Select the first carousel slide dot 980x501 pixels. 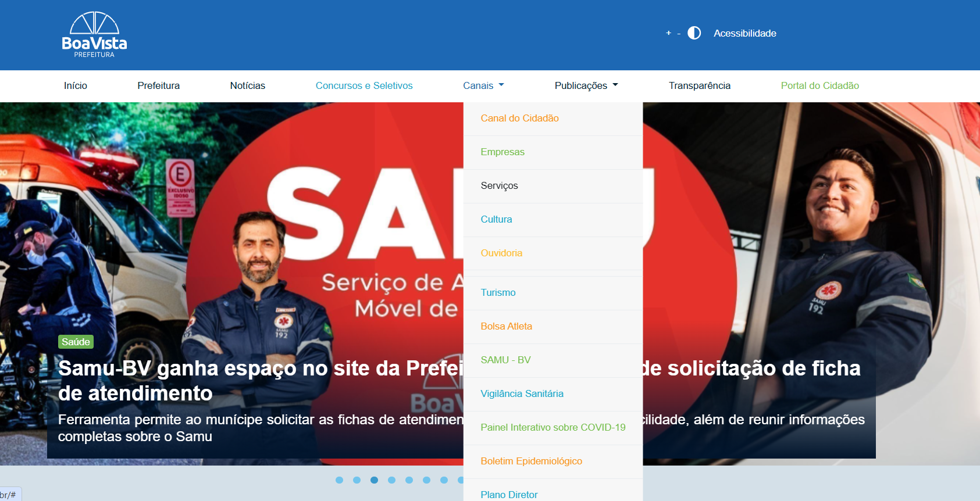click(x=340, y=480)
